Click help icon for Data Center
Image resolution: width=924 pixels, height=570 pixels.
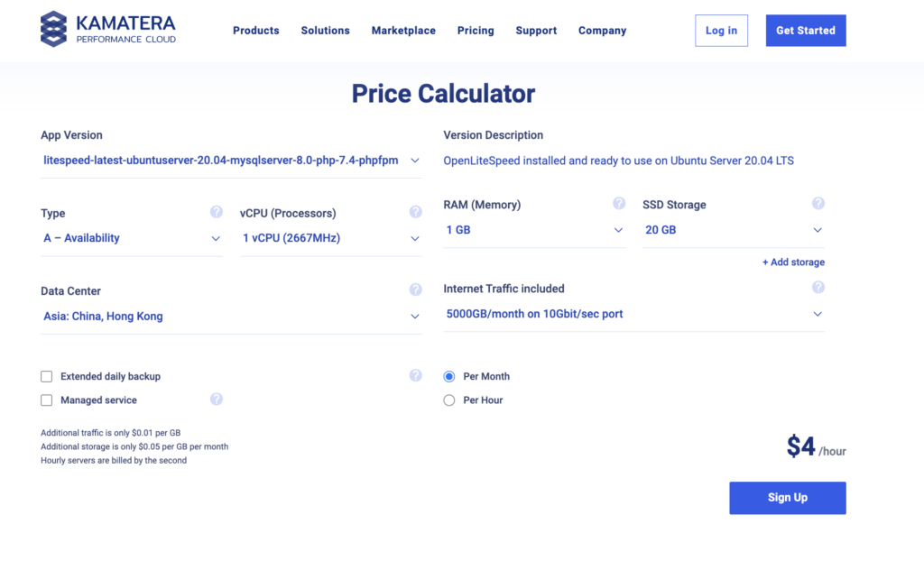pyautogui.click(x=415, y=290)
